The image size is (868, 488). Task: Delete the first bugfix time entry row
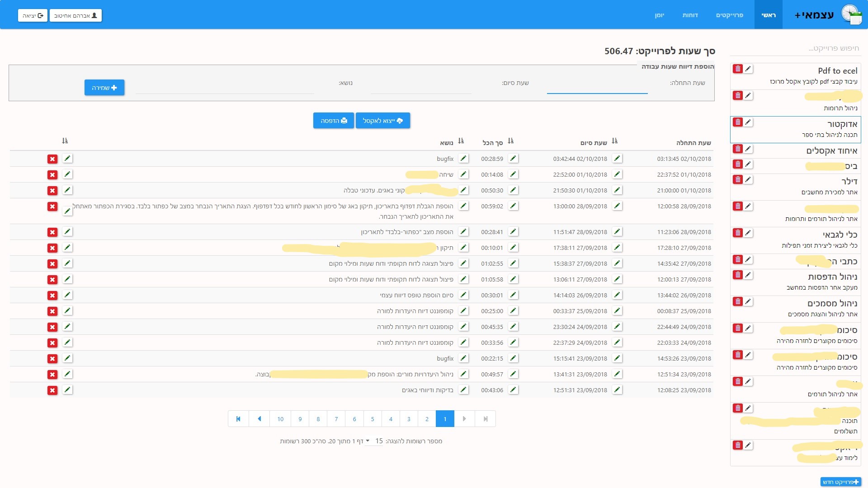(x=52, y=159)
